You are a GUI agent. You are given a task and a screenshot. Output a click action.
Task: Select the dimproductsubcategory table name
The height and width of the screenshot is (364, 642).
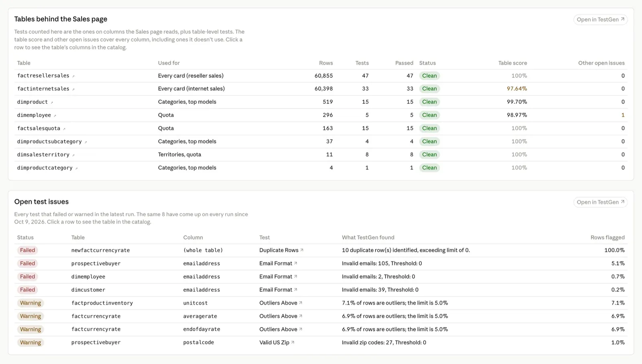pos(49,142)
